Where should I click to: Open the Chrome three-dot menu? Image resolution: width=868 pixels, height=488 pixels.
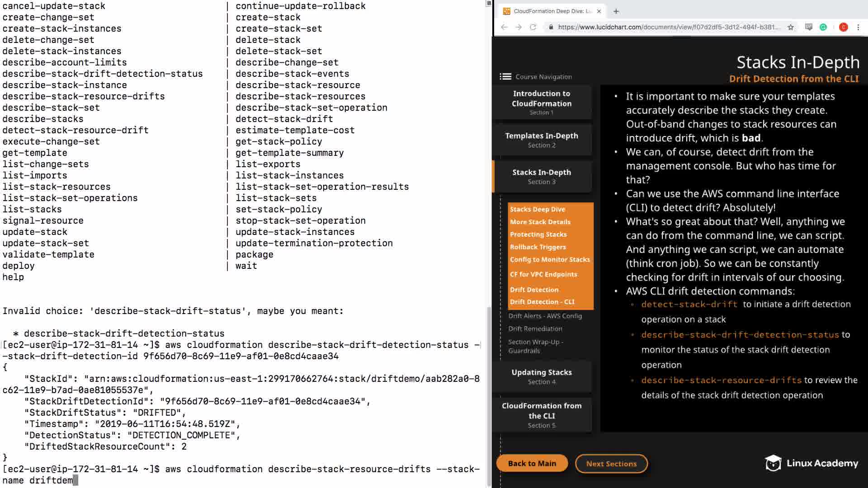(858, 27)
